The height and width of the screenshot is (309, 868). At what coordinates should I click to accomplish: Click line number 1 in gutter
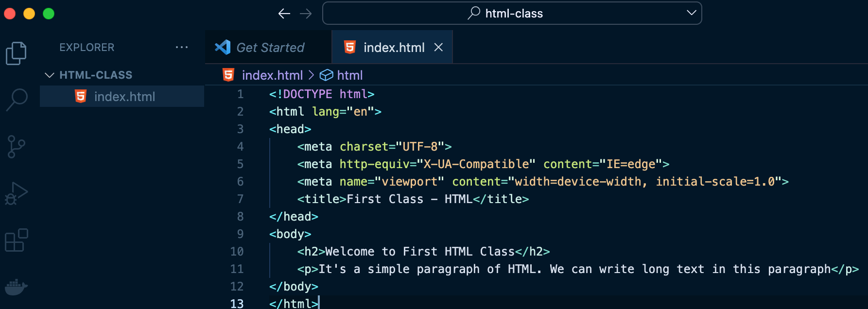pyautogui.click(x=240, y=94)
